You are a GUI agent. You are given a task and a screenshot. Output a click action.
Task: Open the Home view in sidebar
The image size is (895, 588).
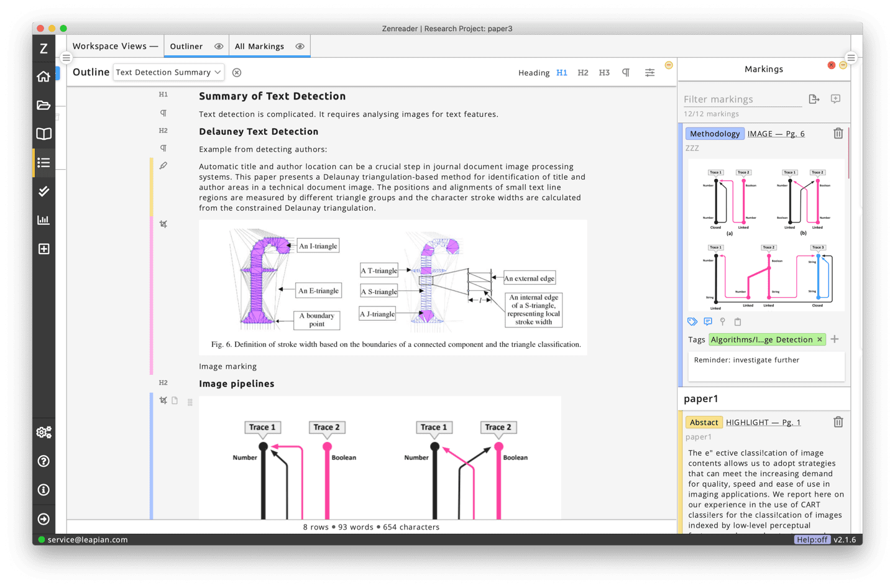click(44, 76)
